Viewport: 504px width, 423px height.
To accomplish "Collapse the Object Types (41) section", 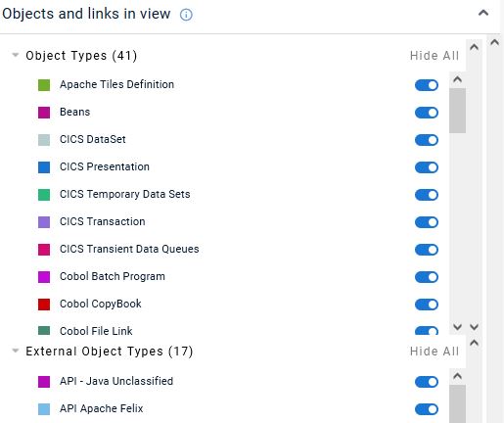I will click(x=16, y=55).
